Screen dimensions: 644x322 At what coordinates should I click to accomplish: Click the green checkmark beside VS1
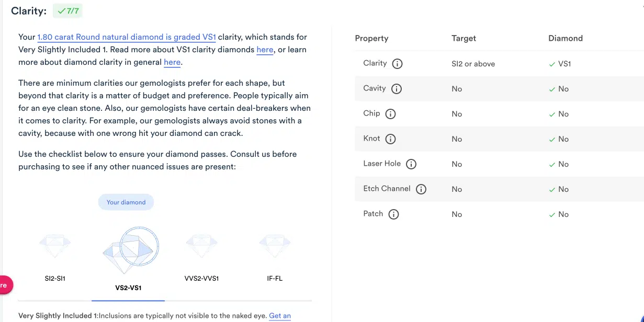[552, 63]
